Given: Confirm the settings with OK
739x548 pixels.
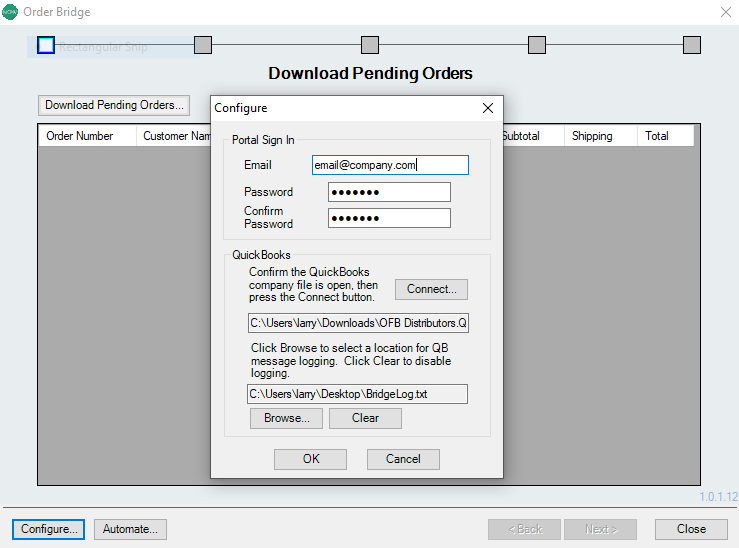Looking at the screenshot, I should pos(310,459).
